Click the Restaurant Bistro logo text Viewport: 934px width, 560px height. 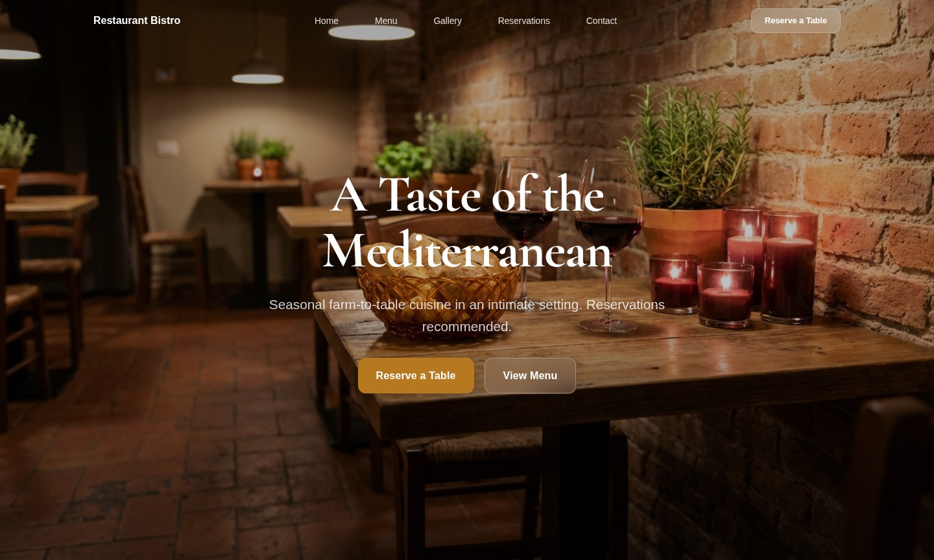(x=137, y=21)
